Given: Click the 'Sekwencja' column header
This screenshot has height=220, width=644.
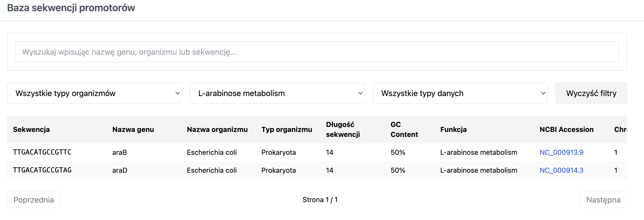Looking at the screenshot, I should click(x=31, y=129).
